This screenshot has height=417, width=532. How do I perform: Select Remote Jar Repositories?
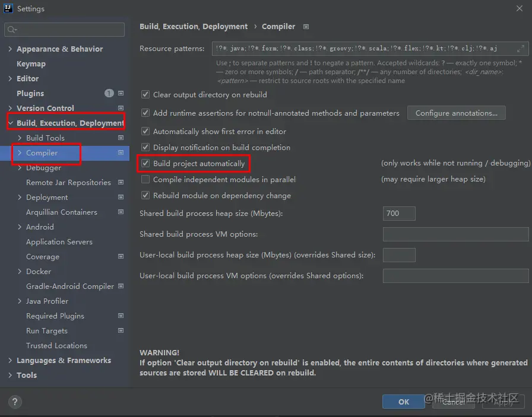coord(68,182)
